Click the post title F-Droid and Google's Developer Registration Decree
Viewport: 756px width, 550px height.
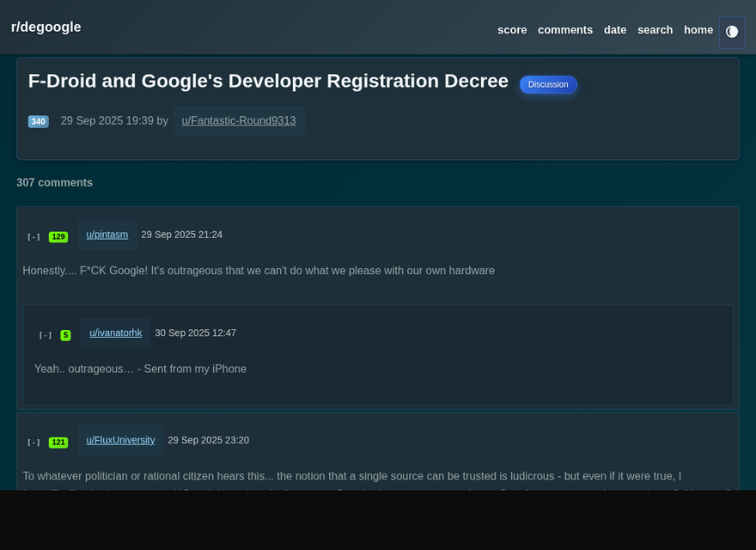coord(268,81)
